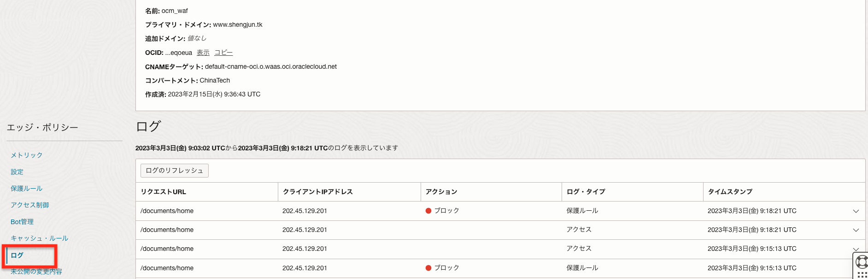The image size is (868, 279).
Task: Click ブロック text in first log row
Action: pos(447,211)
